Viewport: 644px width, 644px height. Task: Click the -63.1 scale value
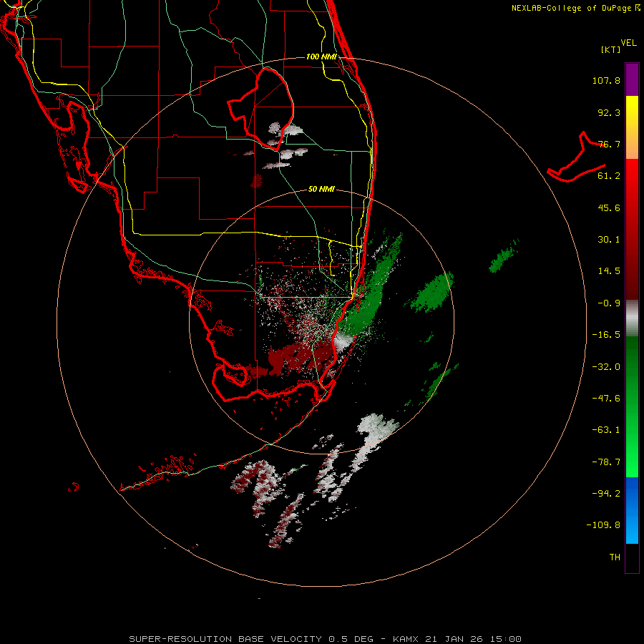click(x=606, y=430)
